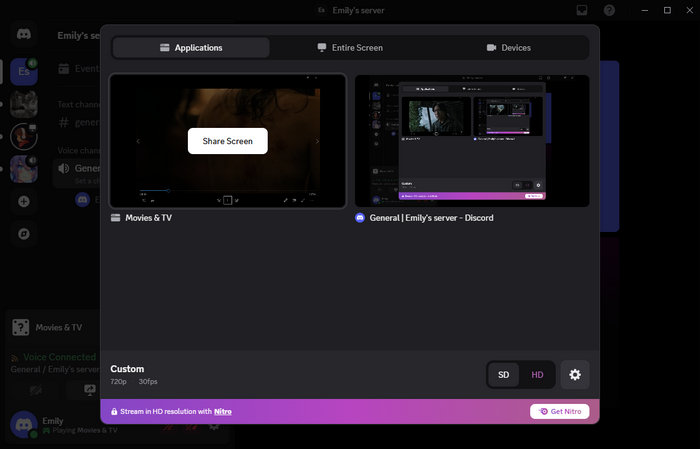Select Emily's server Es icon
The width and height of the screenshot is (700, 449).
coord(24,71)
